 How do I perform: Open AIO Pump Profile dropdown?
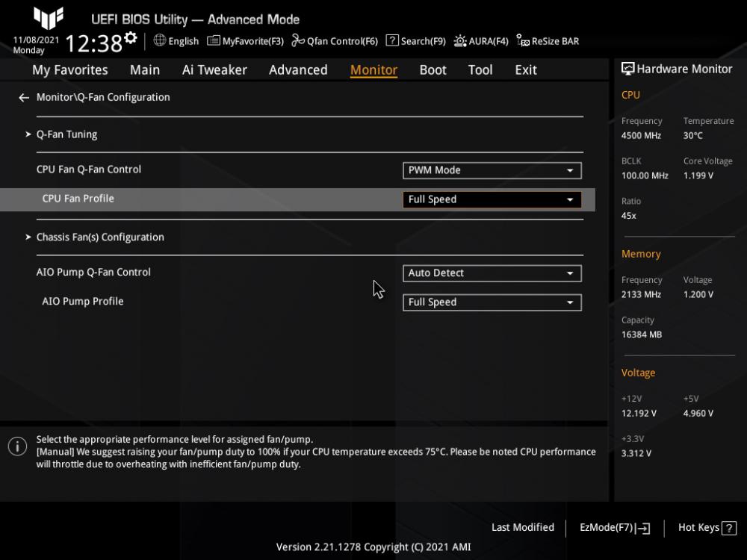click(492, 302)
